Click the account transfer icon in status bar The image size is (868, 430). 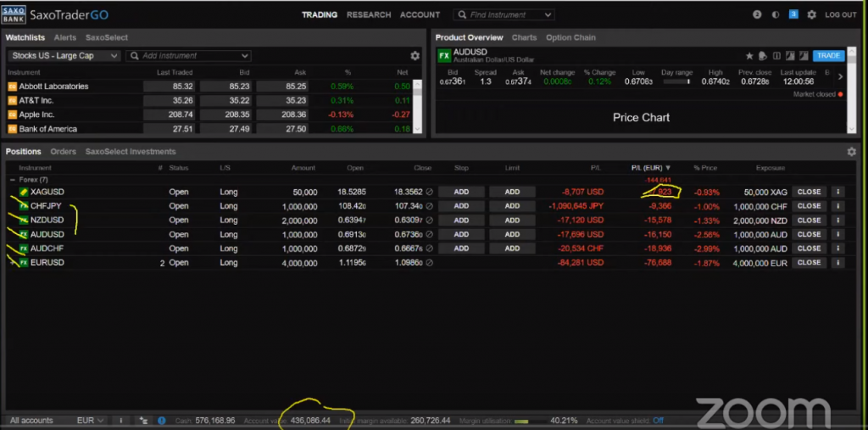[x=144, y=421]
